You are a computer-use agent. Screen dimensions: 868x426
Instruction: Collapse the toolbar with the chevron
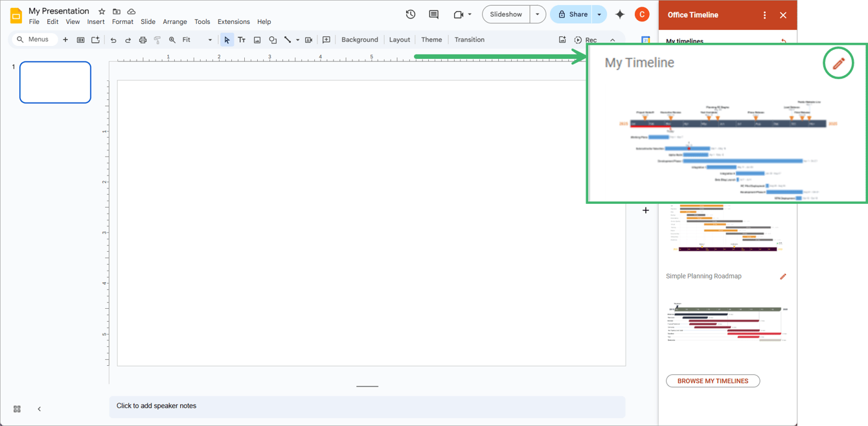[x=612, y=39]
